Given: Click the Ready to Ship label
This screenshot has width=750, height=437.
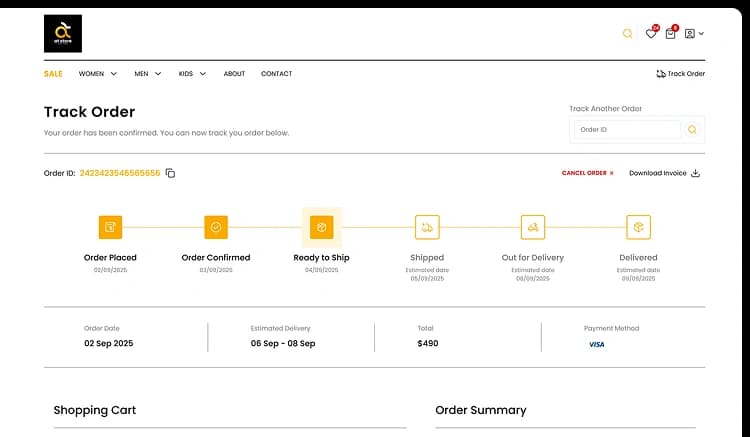Looking at the screenshot, I should [x=321, y=258].
